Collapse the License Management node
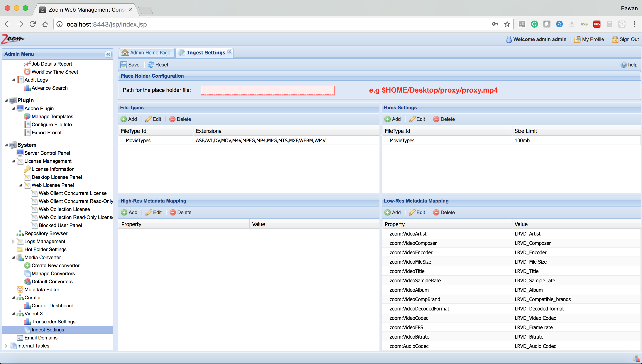Image resolution: width=642 pixels, height=364 pixels. tap(14, 161)
